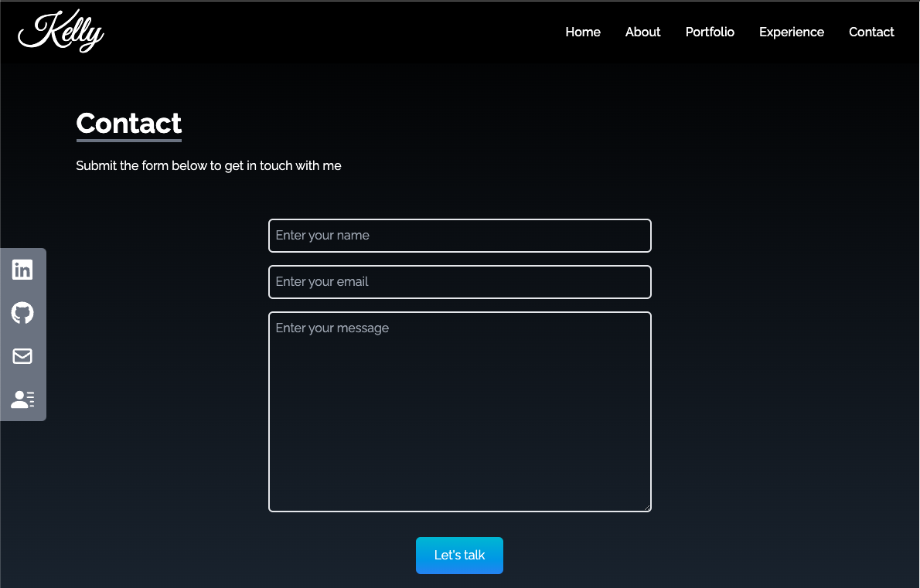Screen dimensions: 920x588
Task: Click 'Submit the form below' subtitle text
Action: (208, 166)
